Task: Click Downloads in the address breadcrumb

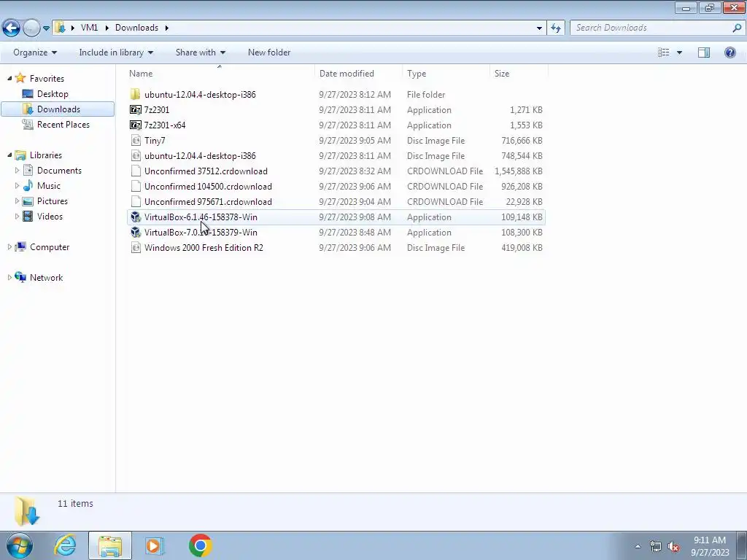Action: 136,28
